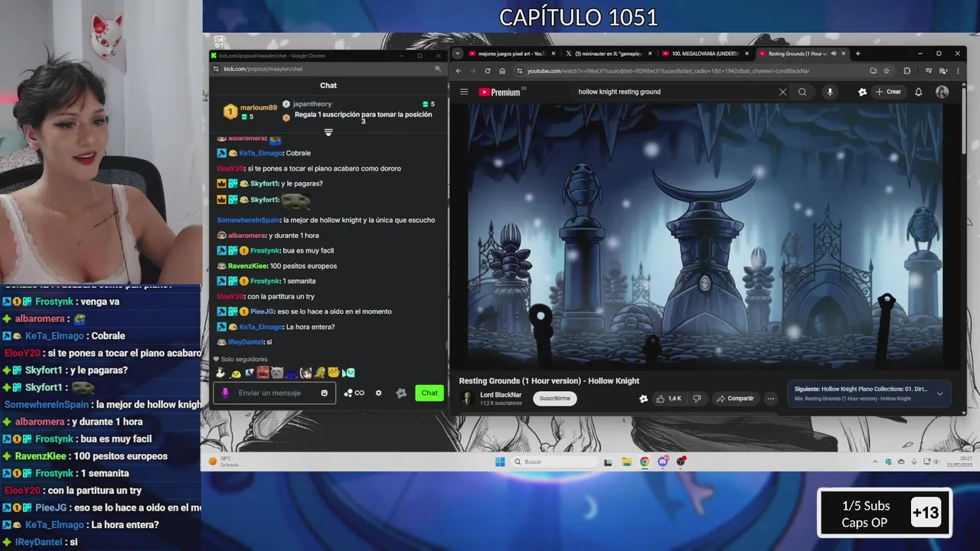Click the Resting Grounds video player
This screenshot has width=980, height=551.
705,236
